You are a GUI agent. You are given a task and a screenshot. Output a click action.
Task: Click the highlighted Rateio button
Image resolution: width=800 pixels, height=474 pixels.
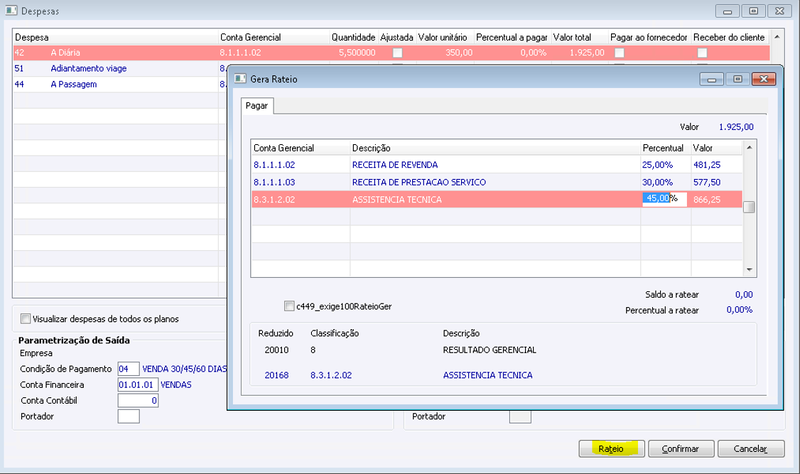click(x=611, y=449)
